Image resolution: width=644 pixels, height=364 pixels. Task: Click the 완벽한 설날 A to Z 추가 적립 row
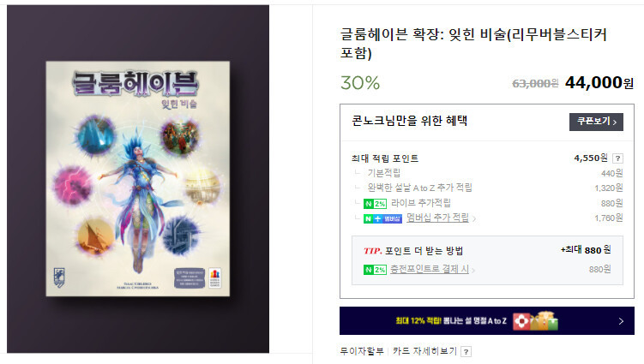[x=487, y=188]
